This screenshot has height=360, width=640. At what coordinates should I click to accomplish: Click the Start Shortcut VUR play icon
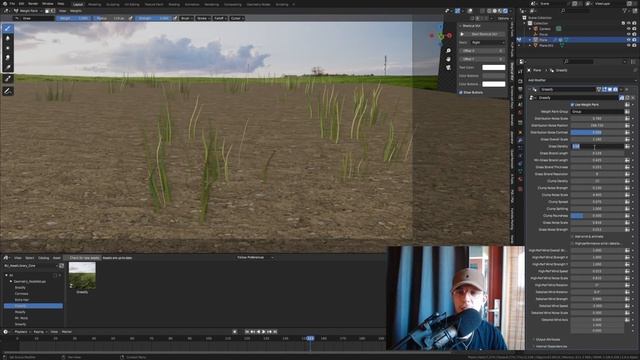point(462,34)
